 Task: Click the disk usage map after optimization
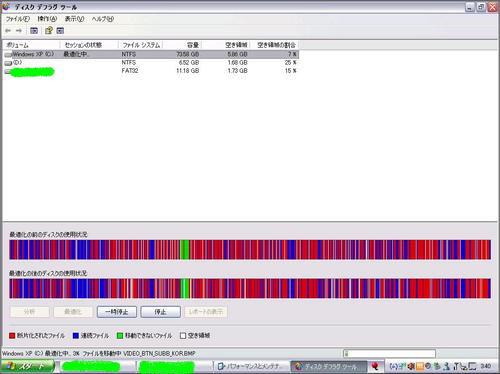coord(250,289)
